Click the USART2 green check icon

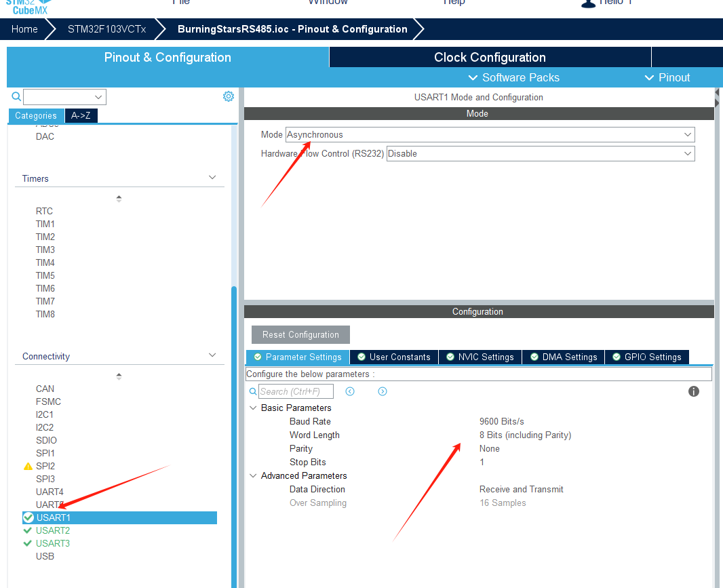[x=28, y=530]
